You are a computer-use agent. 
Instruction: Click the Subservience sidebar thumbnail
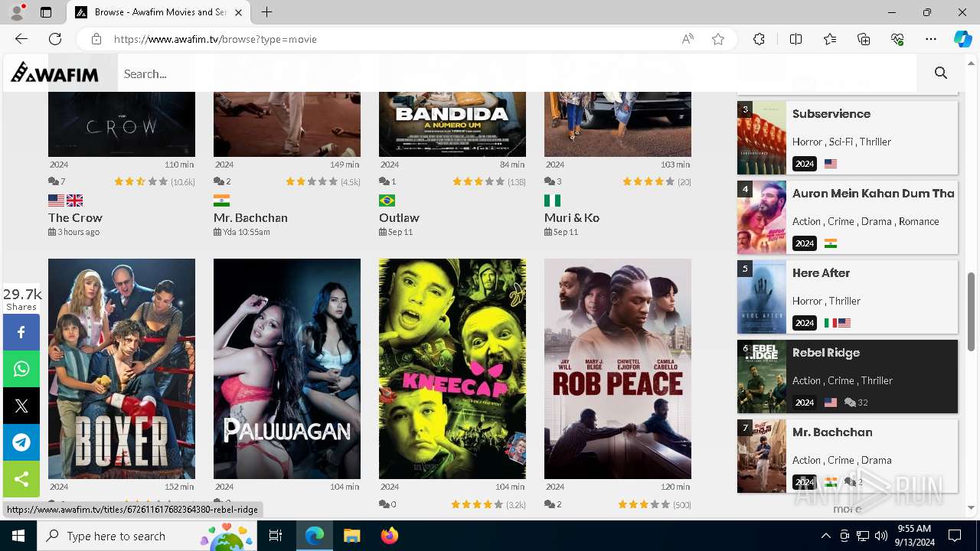point(762,138)
